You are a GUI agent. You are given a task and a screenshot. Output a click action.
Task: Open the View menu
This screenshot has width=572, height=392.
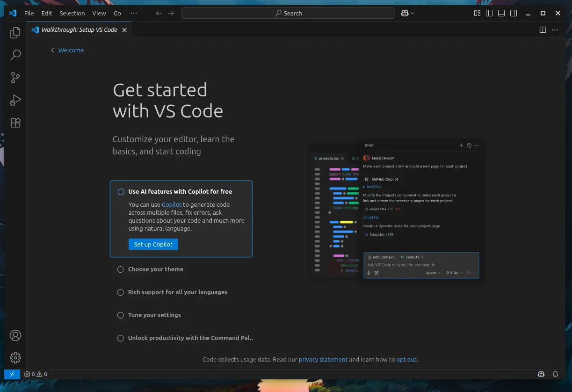tap(99, 14)
